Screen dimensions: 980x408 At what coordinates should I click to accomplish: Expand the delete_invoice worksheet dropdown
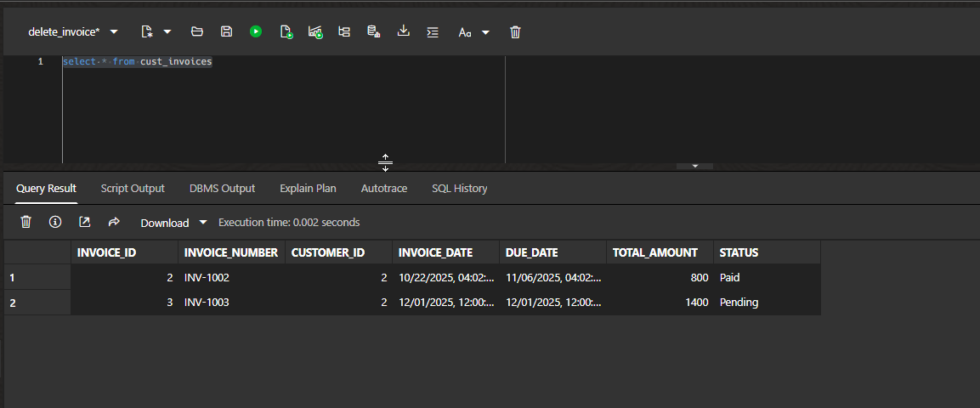[x=114, y=31]
